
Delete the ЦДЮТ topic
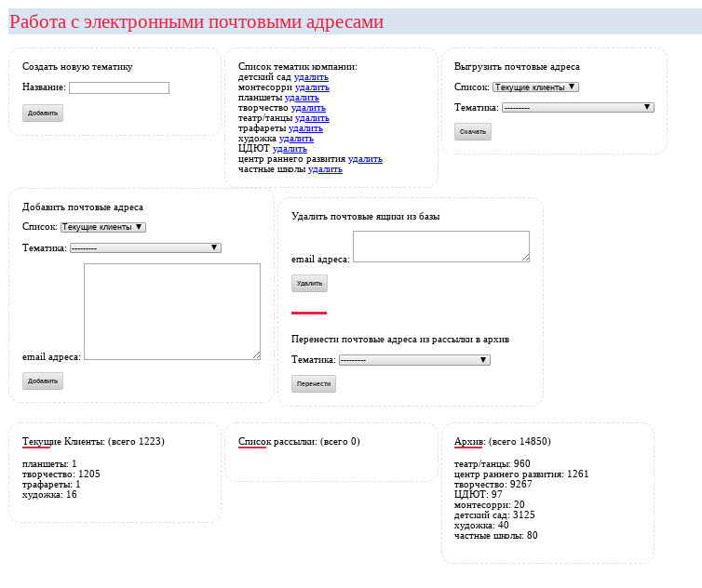[x=290, y=149]
